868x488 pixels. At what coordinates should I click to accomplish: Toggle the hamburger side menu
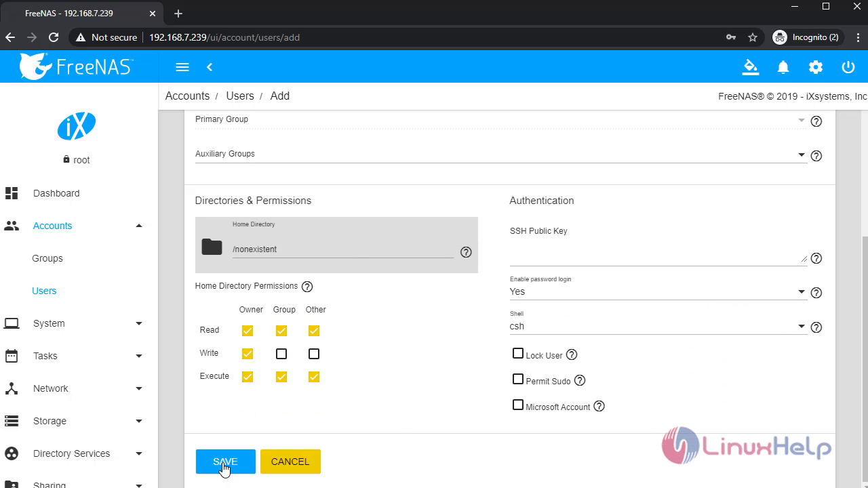[182, 67]
